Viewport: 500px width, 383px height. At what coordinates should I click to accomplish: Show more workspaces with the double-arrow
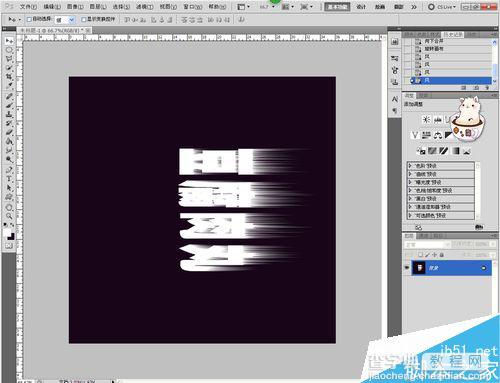tap(414, 7)
